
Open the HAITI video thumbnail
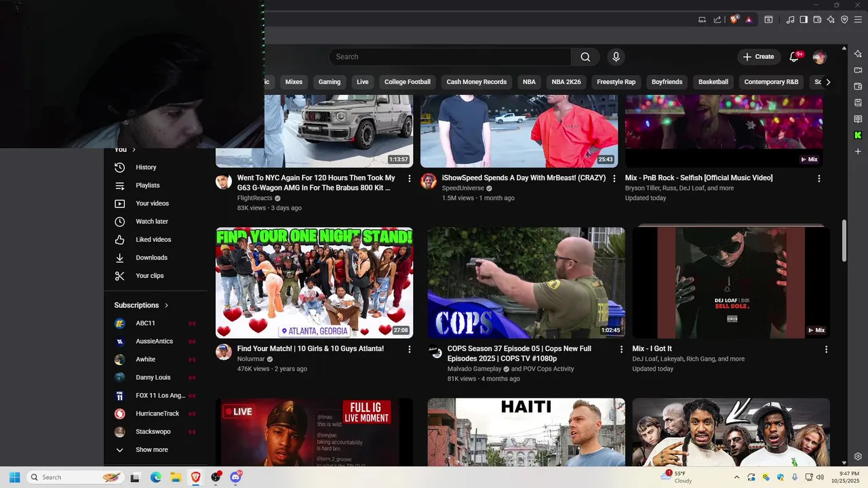(x=526, y=432)
